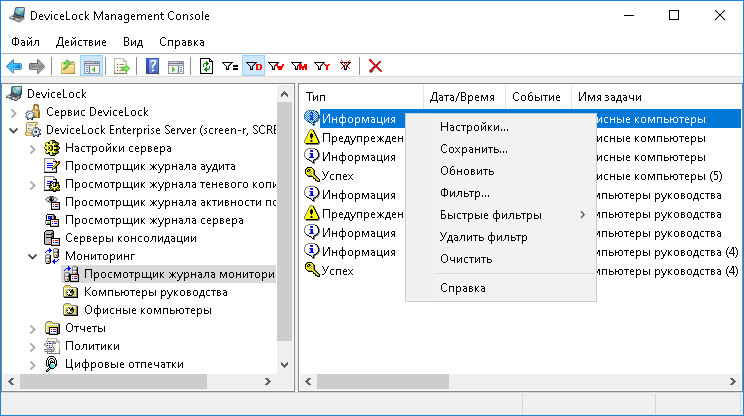Click the export list toolbar icon
Image resolution: width=744 pixels, height=416 pixels.
tap(122, 67)
